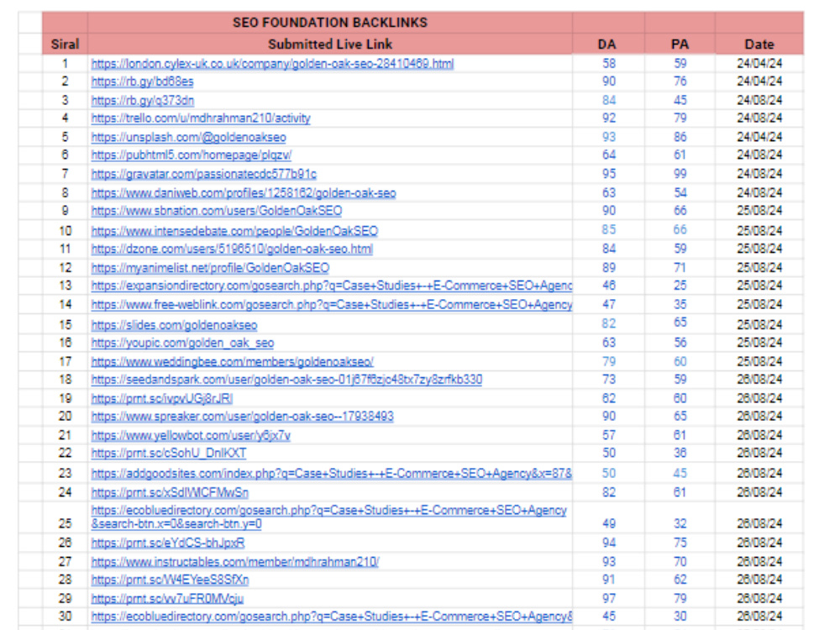Screen dimensions: 840x630
Task: Select PA value 30 in row 30
Action: [680, 617]
